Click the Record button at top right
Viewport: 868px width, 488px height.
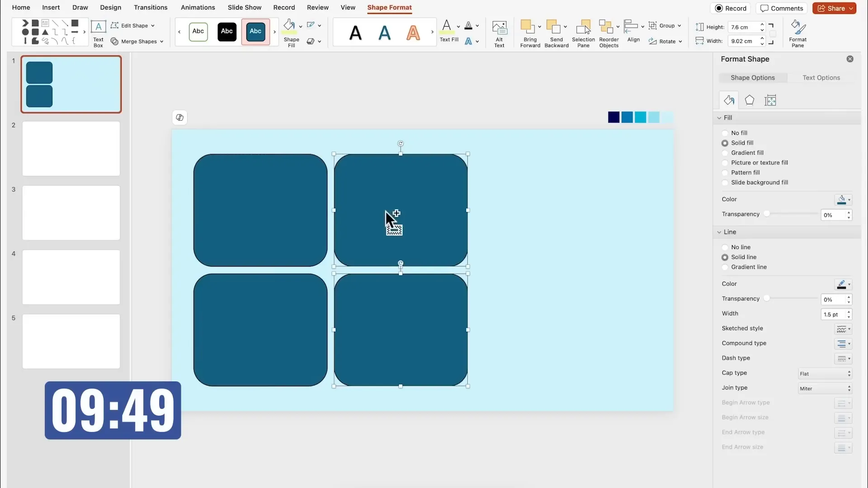click(731, 8)
